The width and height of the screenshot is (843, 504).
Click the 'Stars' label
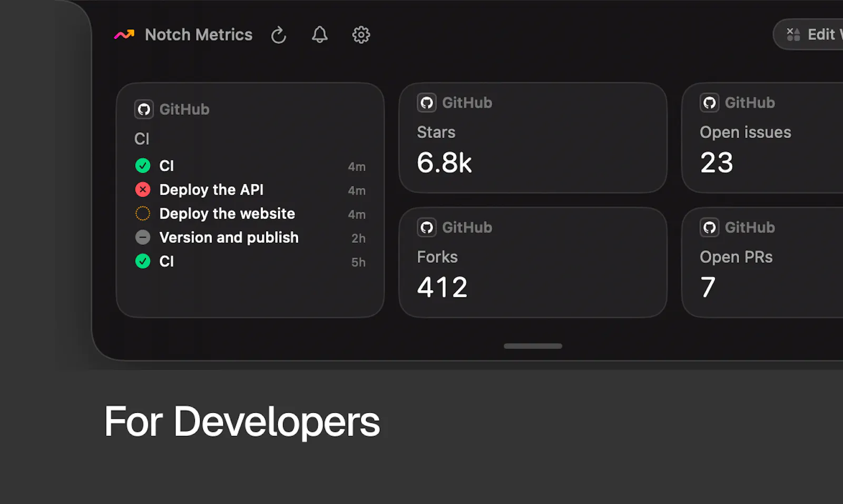[436, 132]
